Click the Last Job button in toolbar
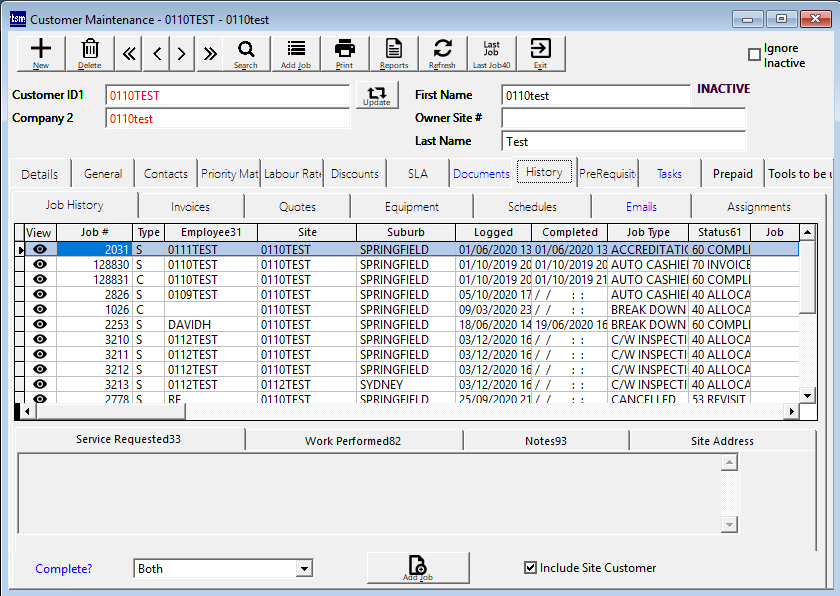The image size is (840, 596). click(x=491, y=53)
